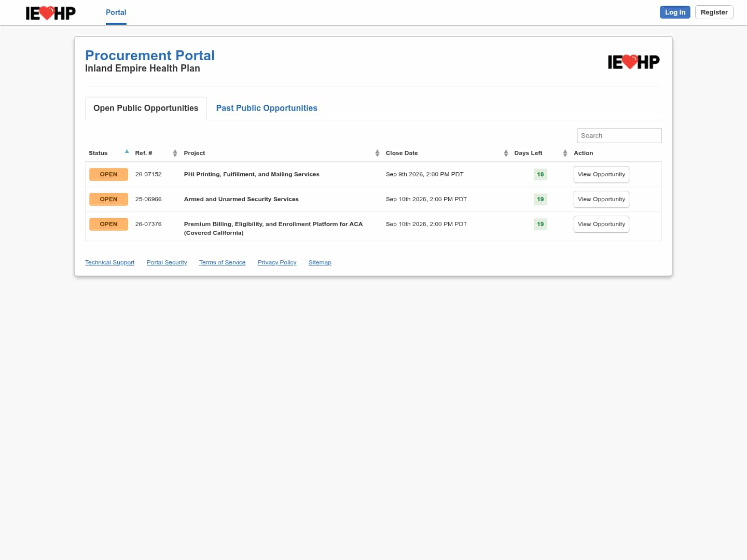View Opportunity for PHI Printing project
Screen dimensions: 747x560
[601, 174]
